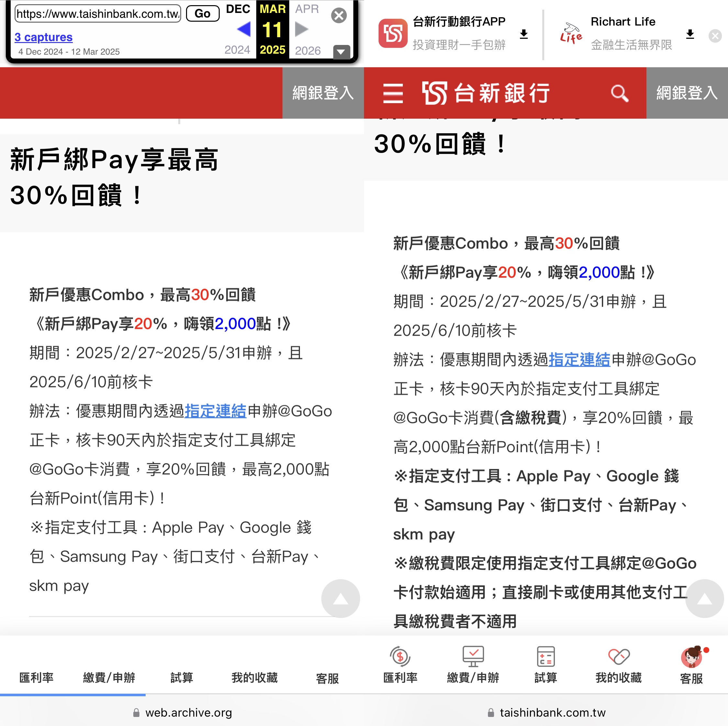Expand Wayback toolbar with the down arrow
728x726 pixels.
341,52
